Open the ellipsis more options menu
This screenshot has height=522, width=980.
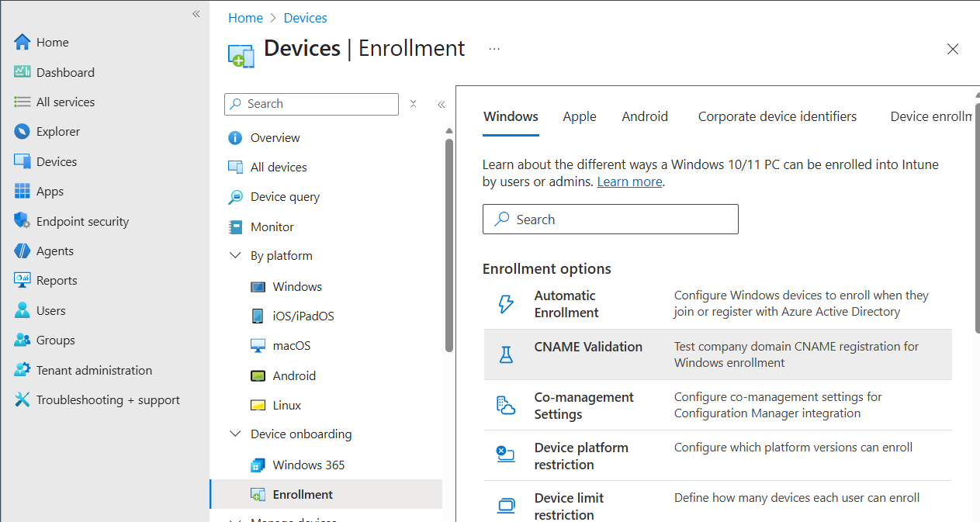(x=494, y=49)
